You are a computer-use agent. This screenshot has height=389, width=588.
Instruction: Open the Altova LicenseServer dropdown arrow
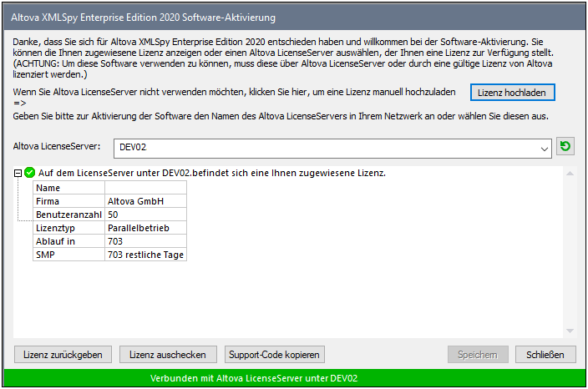[x=544, y=149]
